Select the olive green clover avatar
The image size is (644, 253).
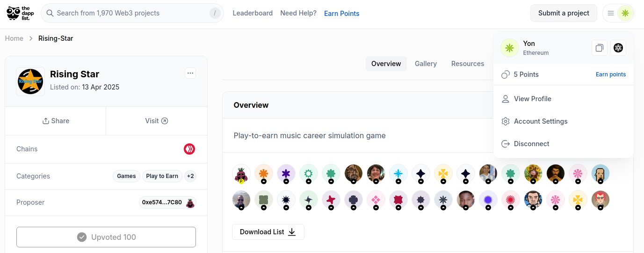264,200
